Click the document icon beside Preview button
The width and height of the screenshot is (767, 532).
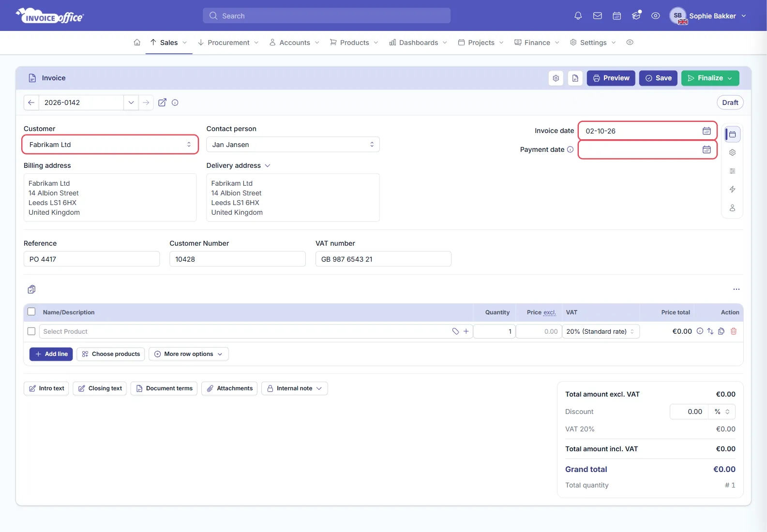[575, 78]
